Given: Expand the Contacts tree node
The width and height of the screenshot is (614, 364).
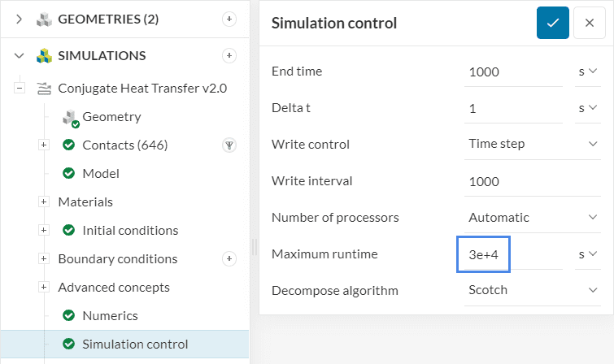Looking at the screenshot, I should (44, 145).
